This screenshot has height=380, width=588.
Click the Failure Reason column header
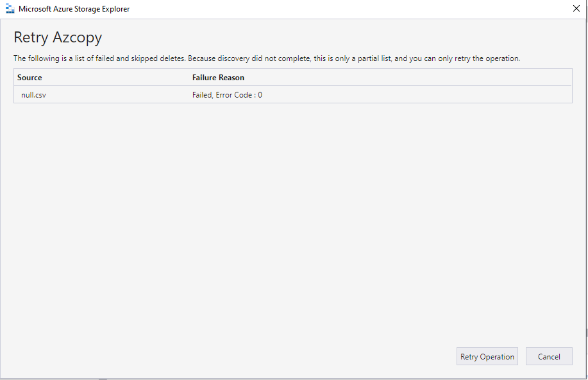pyautogui.click(x=218, y=78)
